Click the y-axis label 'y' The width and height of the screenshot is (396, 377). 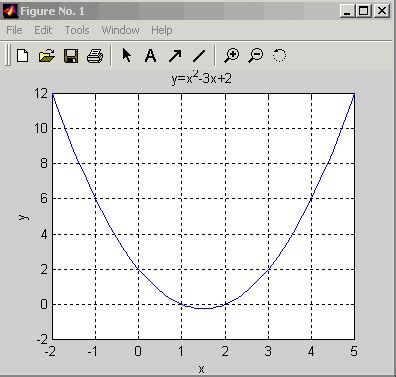[23, 217]
